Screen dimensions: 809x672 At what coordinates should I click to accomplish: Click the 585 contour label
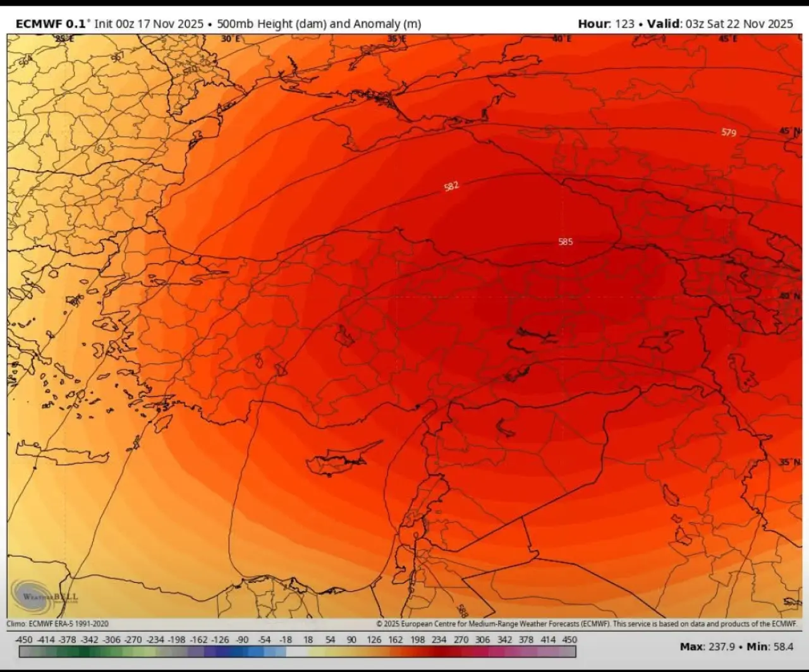pos(565,241)
